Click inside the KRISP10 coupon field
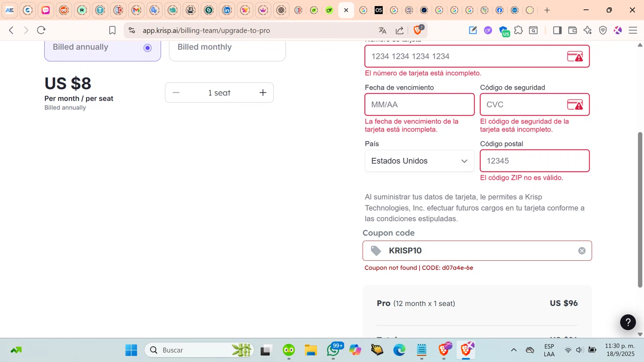Viewport: 644px width, 362px height. tap(477, 250)
